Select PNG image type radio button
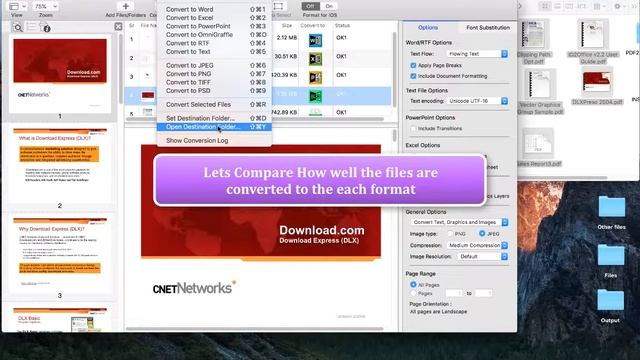This screenshot has height=360, width=640. pyautogui.click(x=450, y=234)
